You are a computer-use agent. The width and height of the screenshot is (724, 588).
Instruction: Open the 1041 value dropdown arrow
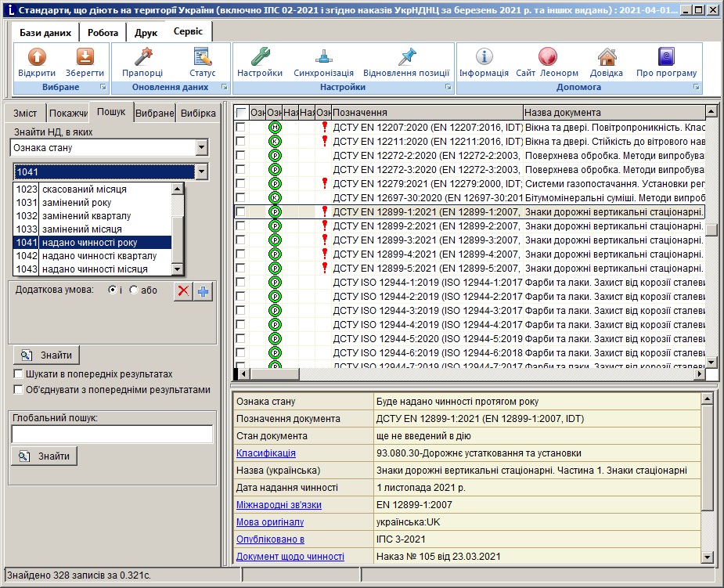pos(201,171)
